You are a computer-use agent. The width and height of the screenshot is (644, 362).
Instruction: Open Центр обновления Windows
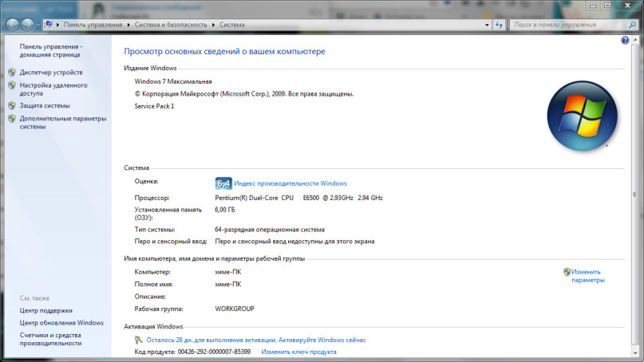[x=61, y=323]
